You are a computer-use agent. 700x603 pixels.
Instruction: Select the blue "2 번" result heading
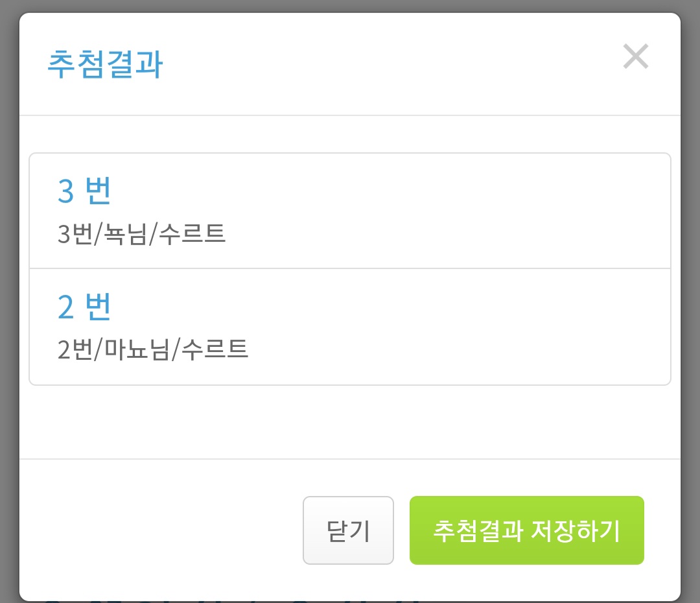coord(85,307)
